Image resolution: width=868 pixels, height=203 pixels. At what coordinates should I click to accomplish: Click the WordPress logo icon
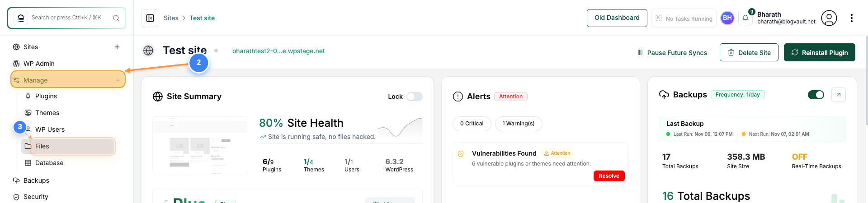click(16, 64)
